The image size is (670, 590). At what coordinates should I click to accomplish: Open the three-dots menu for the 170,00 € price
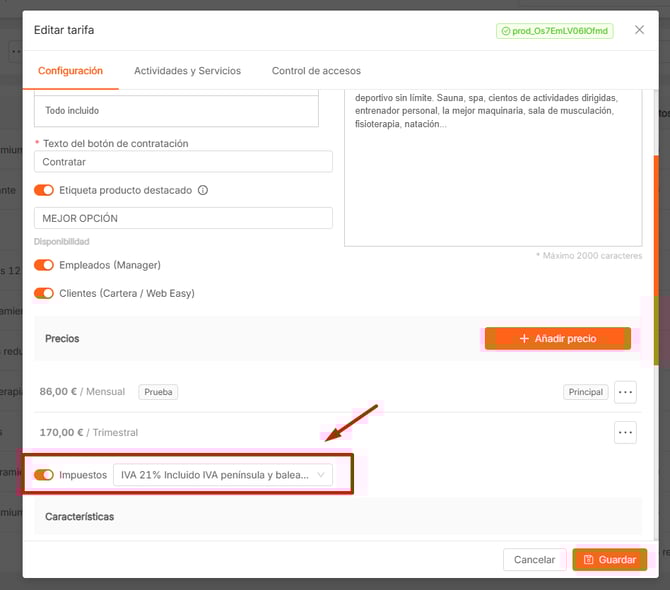pos(626,433)
